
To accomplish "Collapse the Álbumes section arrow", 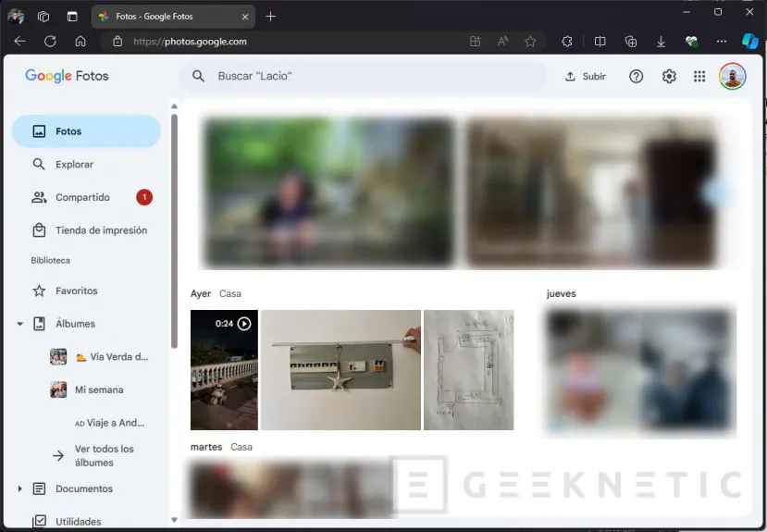I will (19, 324).
